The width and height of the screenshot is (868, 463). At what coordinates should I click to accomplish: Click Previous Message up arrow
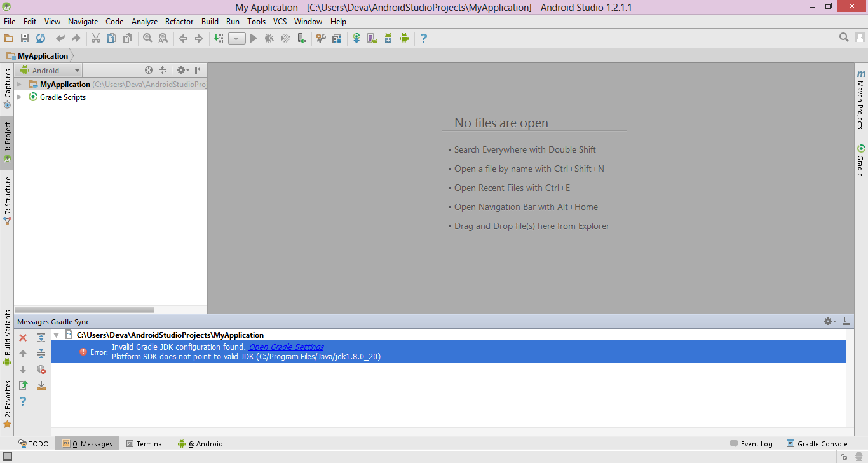(23, 354)
